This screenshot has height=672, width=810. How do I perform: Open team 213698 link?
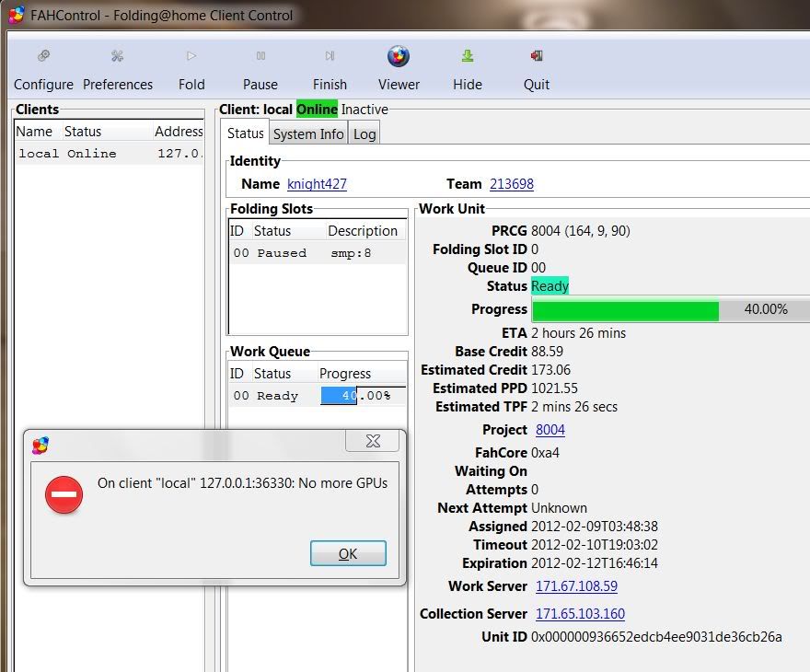click(x=512, y=184)
